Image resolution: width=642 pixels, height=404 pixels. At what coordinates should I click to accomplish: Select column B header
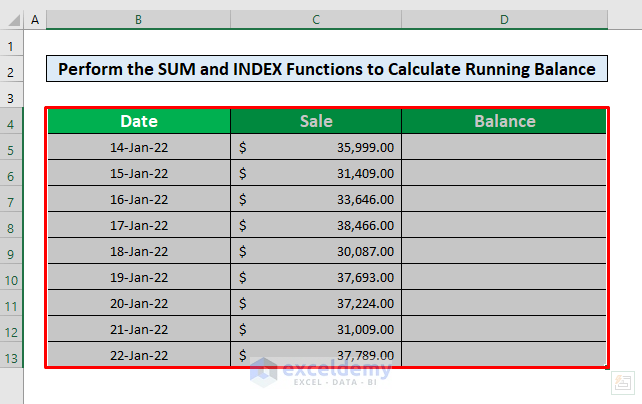tap(138, 19)
